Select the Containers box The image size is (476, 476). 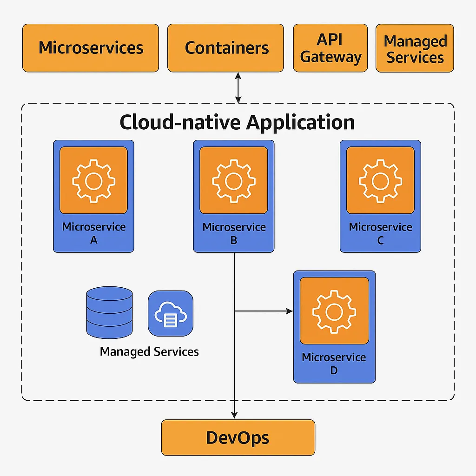point(225,48)
